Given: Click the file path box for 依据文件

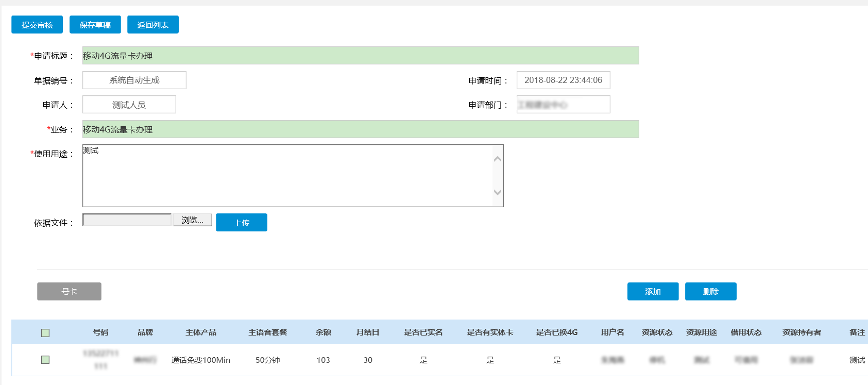Looking at the screenshot, I should click(127, 220).
